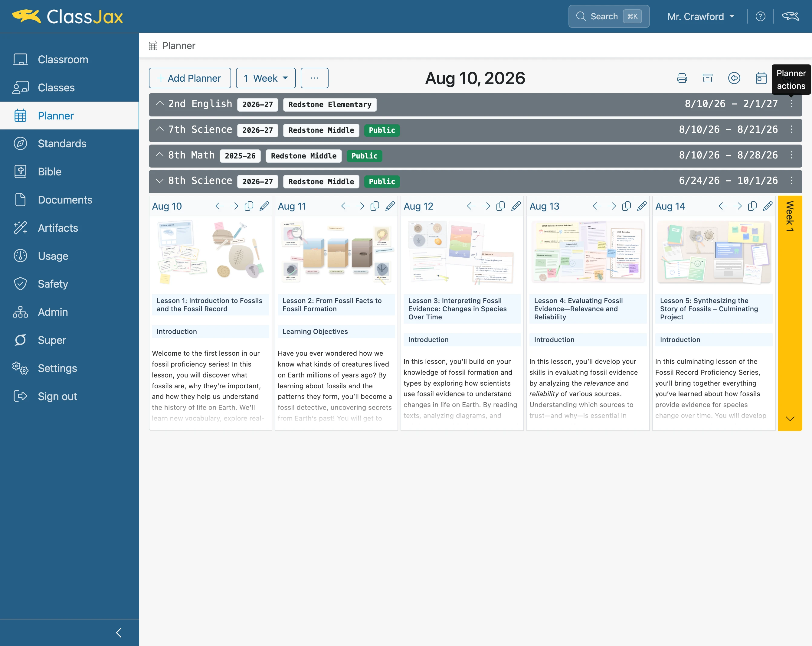Viewport: 812px width, 646px height.
Task: Open Usage in the sidebar
Action: tap(69, 256)
